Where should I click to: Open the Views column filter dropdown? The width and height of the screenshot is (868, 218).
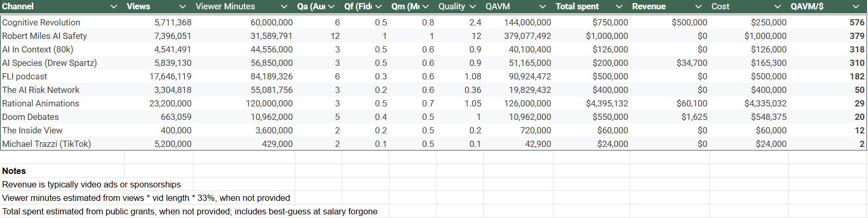(182, 7)
